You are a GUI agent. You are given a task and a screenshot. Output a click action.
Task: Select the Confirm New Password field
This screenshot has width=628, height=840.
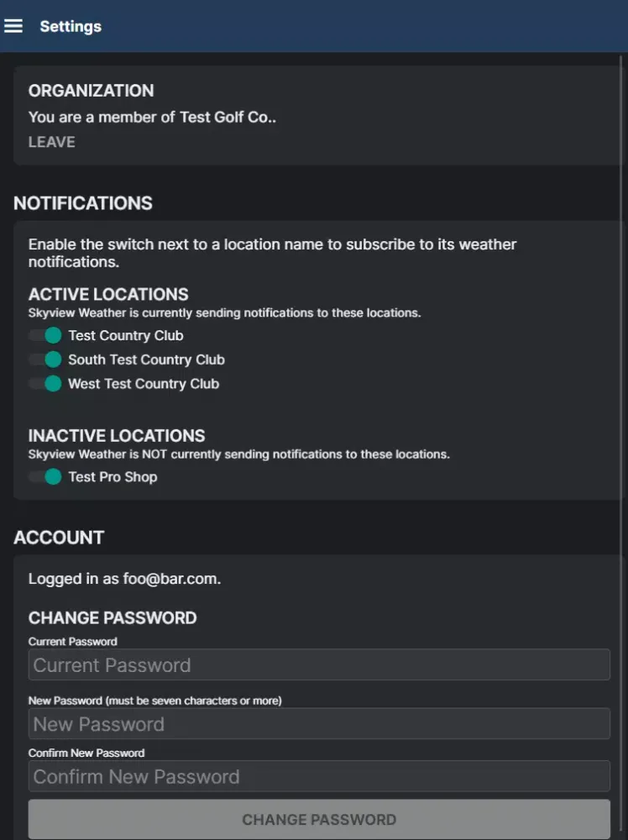tap(319, 776)
